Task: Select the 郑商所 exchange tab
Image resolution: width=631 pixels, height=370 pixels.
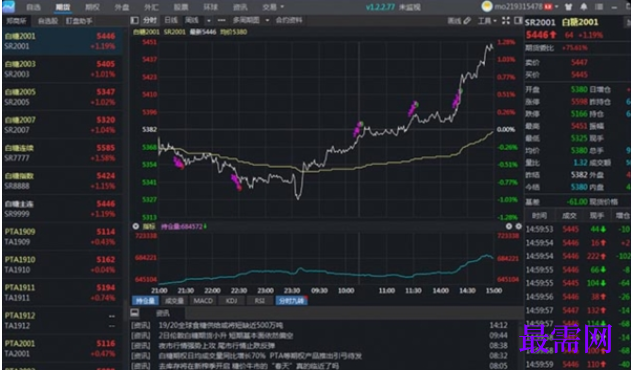Action: [x=16, y=21]
